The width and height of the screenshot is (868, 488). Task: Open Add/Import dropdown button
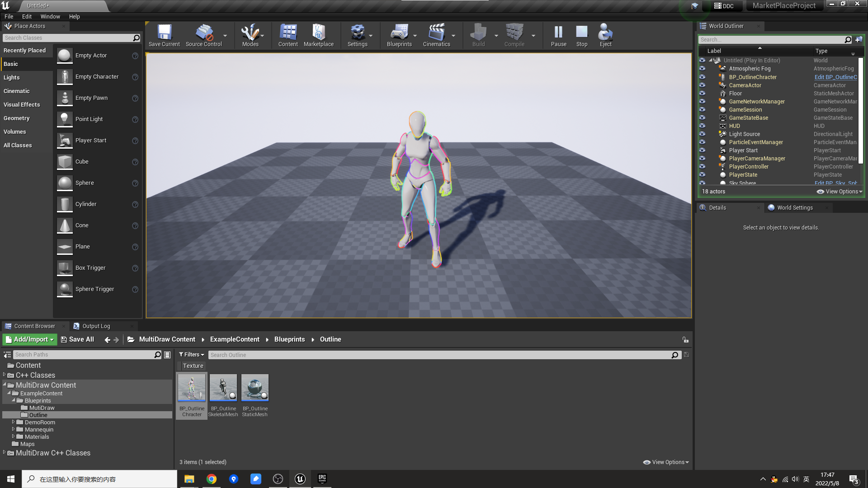click(x=30, y=339)
